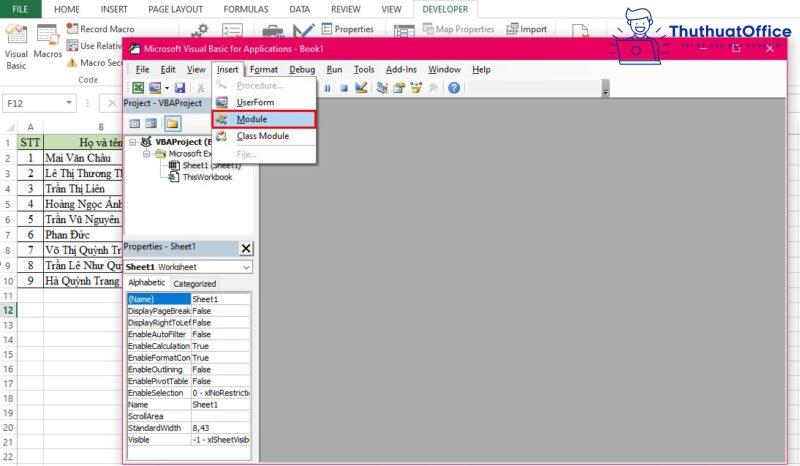Click the Help question mark icon
This screenshot has width=800, height=466.
(x=454, y=88)
